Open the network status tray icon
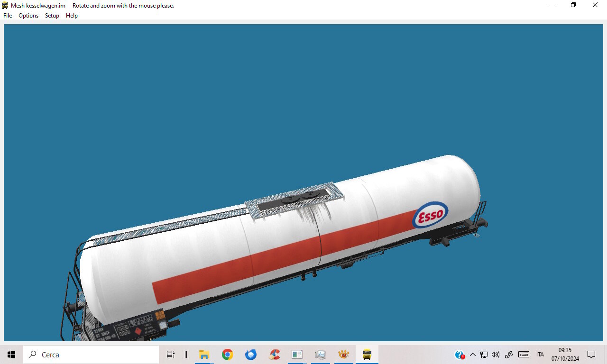Image resolution: width=607 pixels, height=364 pixels. 484,355
